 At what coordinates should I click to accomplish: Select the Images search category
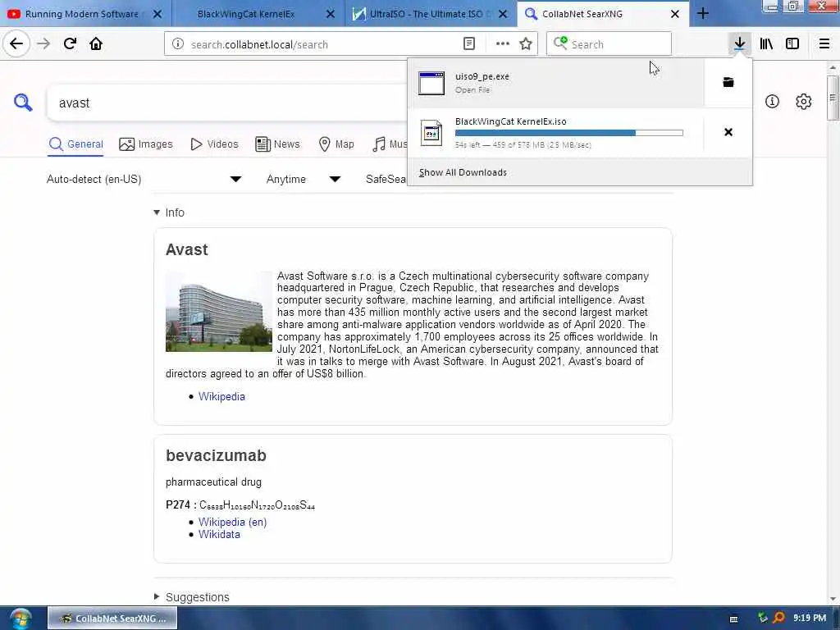pyautogui.click(x=146, y=144)
